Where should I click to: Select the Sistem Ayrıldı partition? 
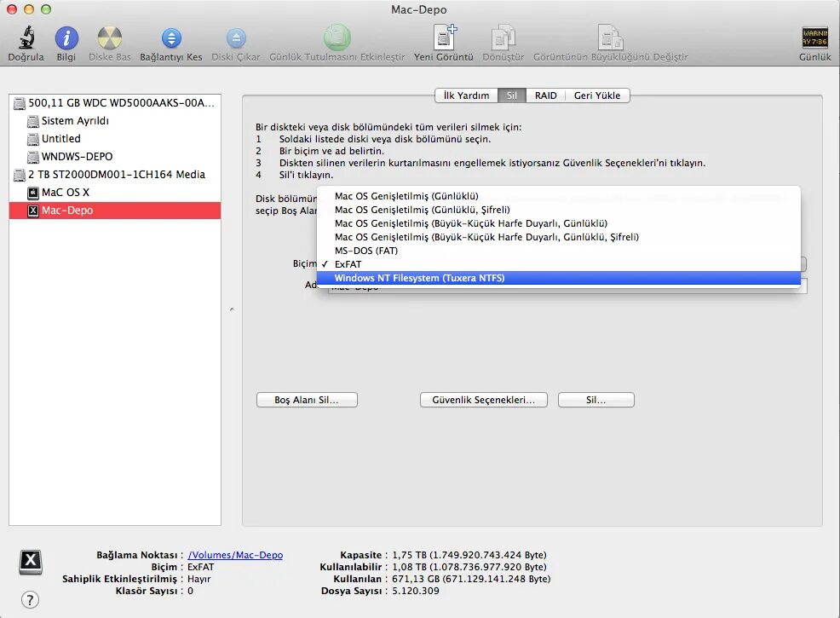tap(115, 120)
